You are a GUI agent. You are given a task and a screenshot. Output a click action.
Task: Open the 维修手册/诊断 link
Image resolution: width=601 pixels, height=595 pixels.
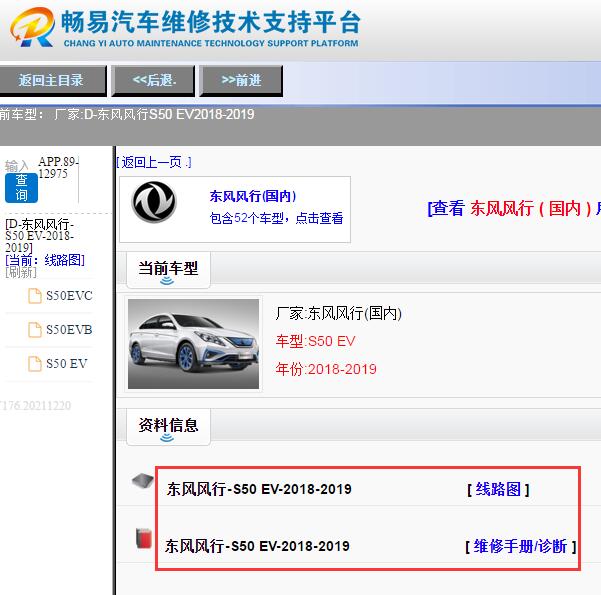point(520,546)
